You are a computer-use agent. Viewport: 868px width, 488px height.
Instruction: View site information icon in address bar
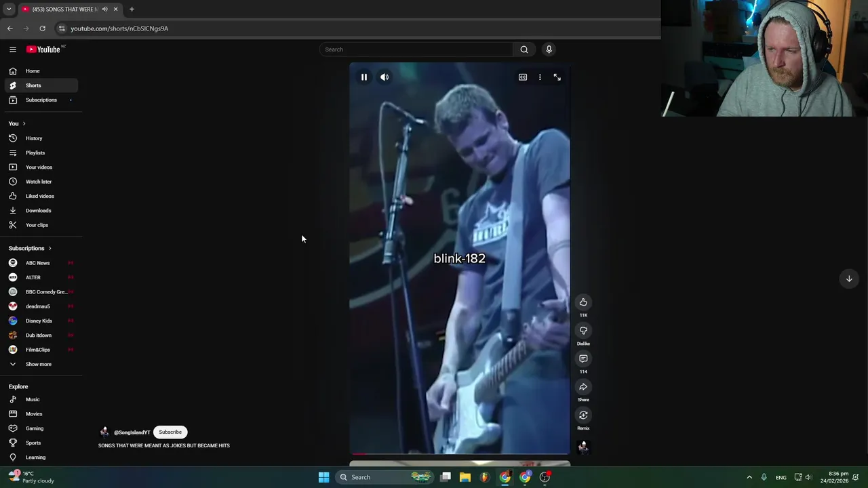[x=62, y=28]
